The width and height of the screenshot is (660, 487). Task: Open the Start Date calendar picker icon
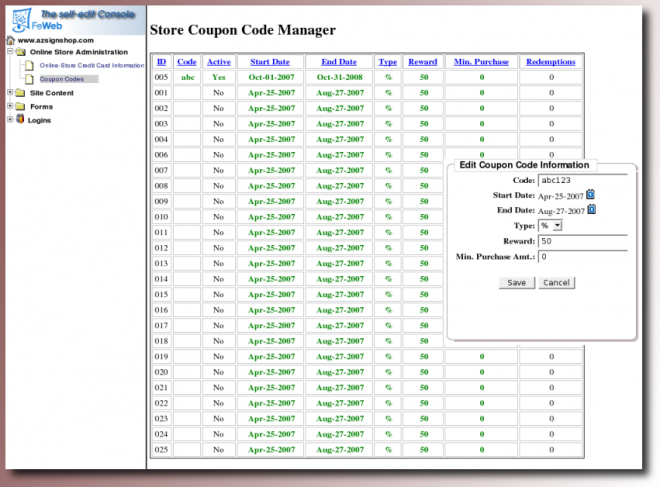point(591,194)
